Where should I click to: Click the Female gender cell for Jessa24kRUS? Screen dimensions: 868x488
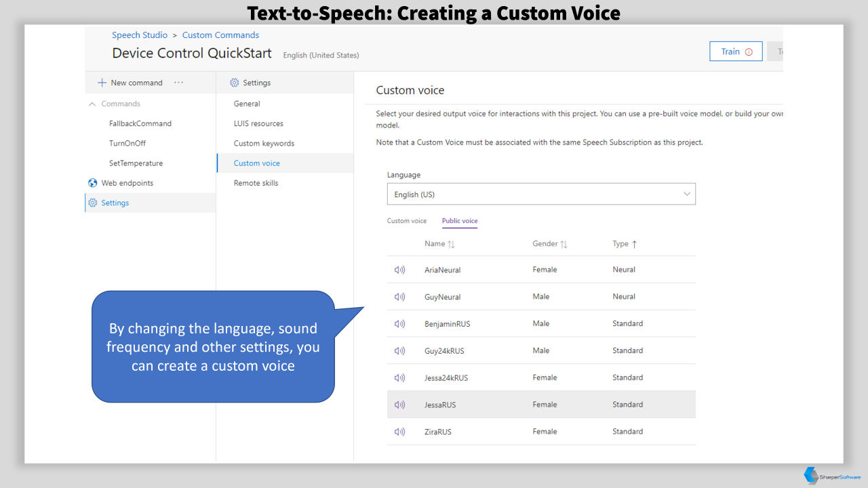pyautogui.click(x=545, y=378)
